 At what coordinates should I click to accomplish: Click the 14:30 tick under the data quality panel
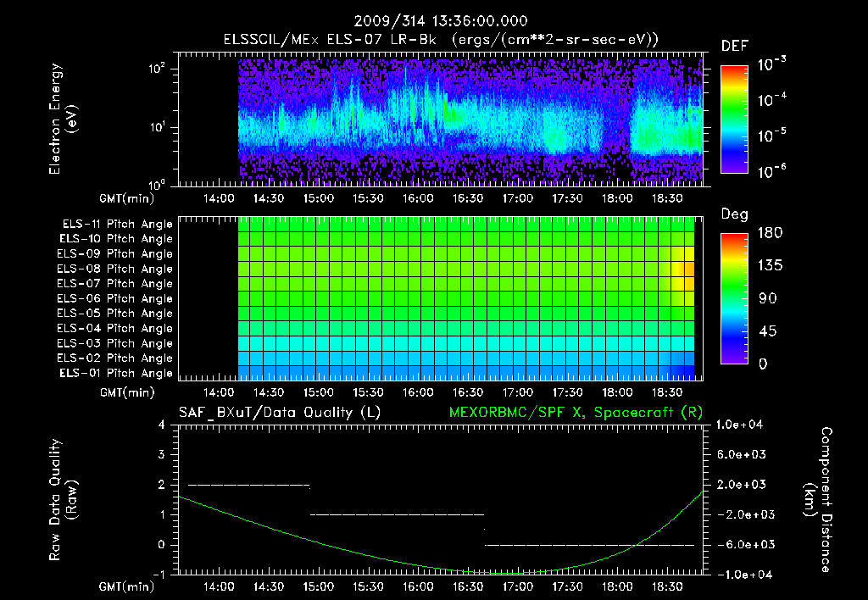click(x=269, y=586)
